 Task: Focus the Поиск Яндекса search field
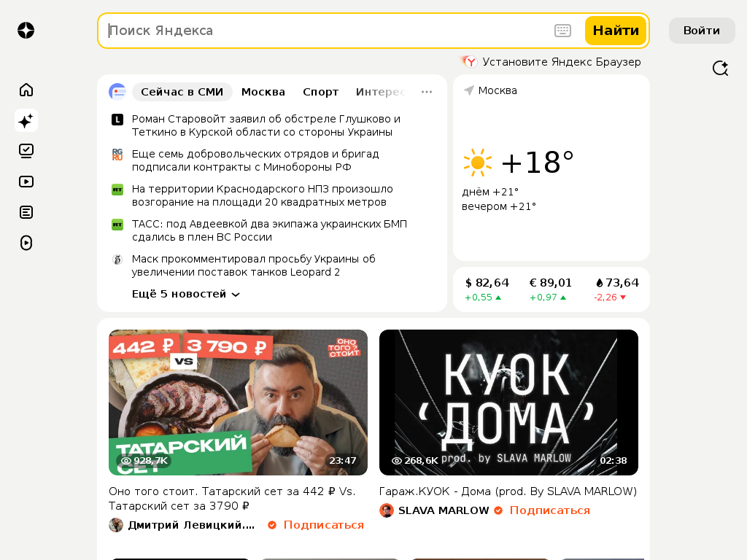(x=329, y=31)
